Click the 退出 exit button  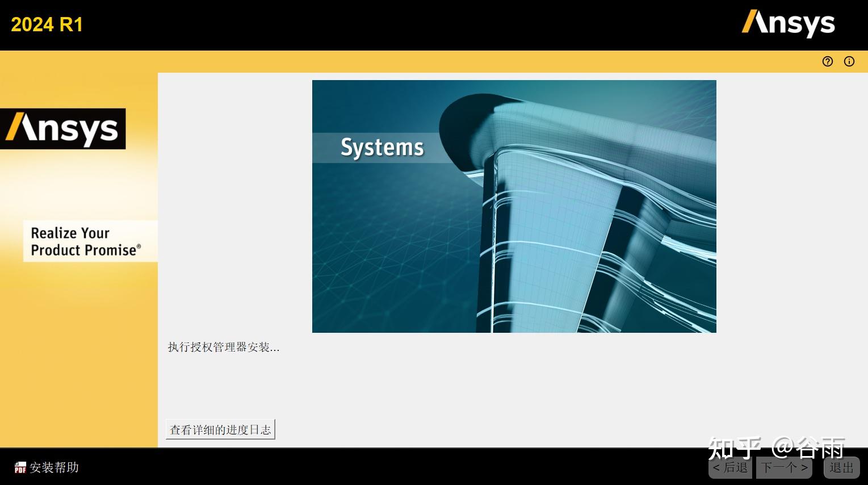(x=841, y=467)
